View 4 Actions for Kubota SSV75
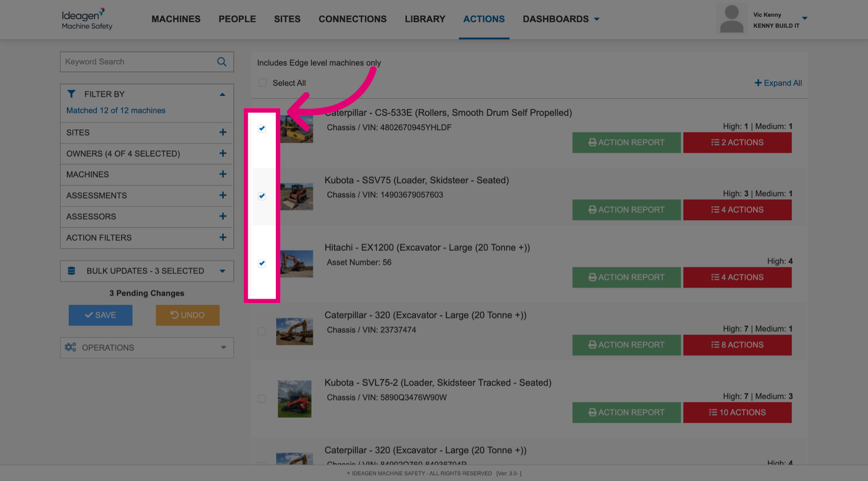Screen dimensions: 868x481 click(x=737, y=210)
